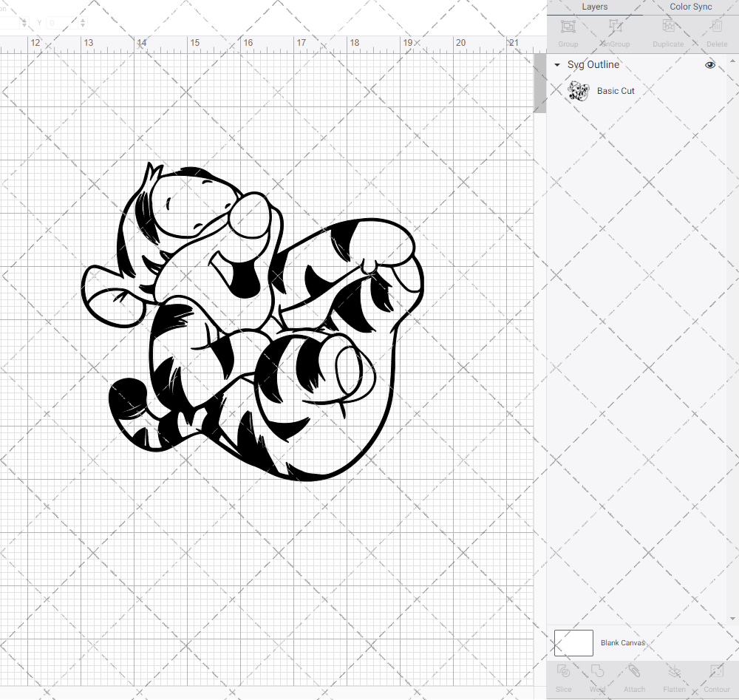
Task: Select the Basic Cut layer text
Action: pos(616,91)
